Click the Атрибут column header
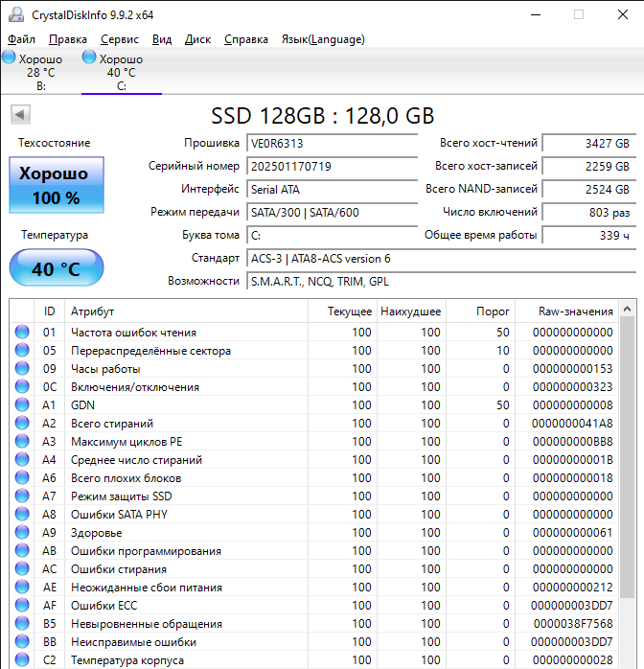Viewport: 644px width, 669px height. point(186,311)
